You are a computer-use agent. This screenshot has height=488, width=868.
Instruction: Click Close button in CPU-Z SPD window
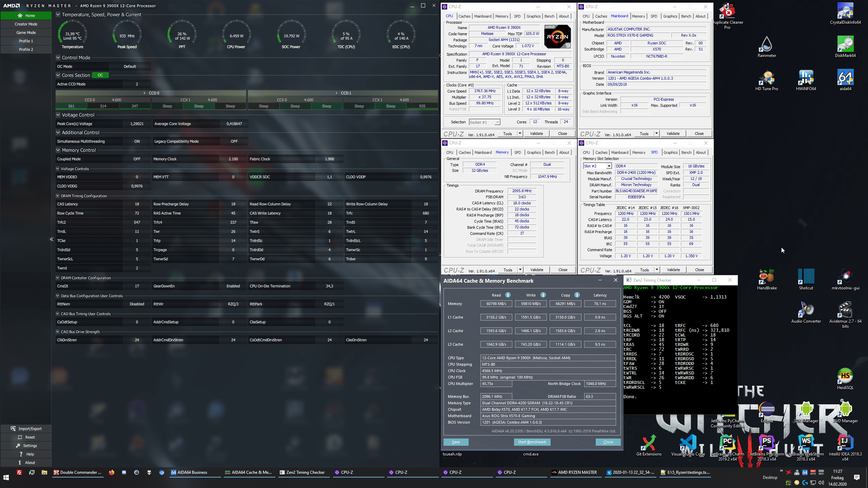699,270
